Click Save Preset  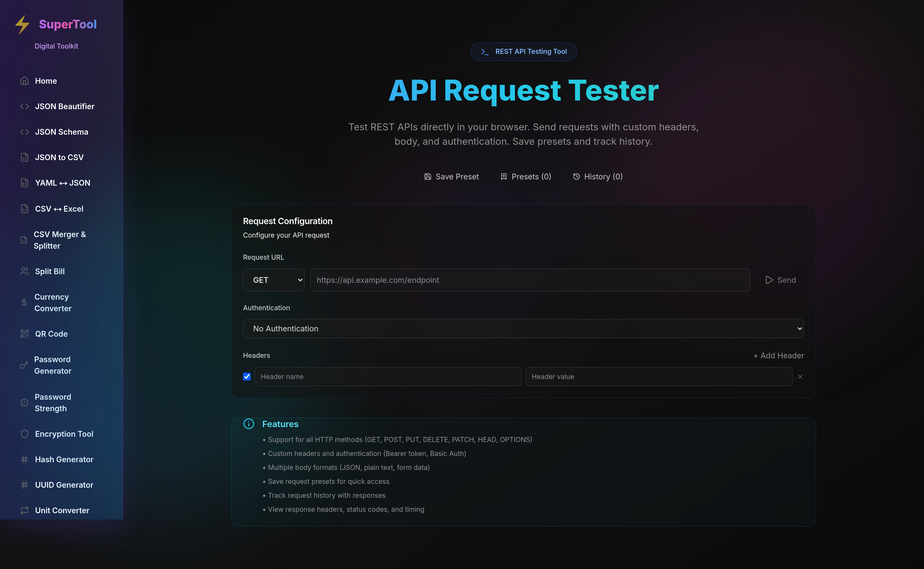point(451,177)
